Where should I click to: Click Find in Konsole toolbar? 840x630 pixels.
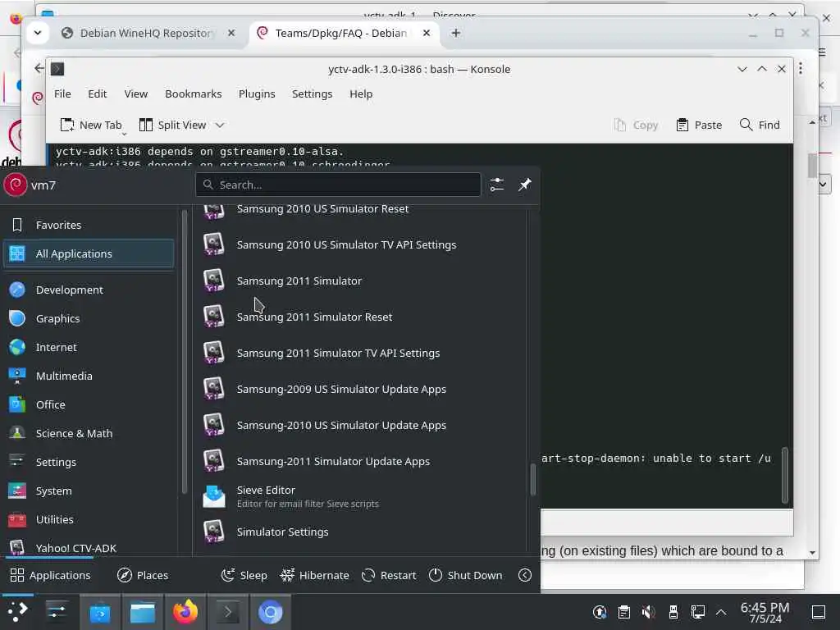760,125
